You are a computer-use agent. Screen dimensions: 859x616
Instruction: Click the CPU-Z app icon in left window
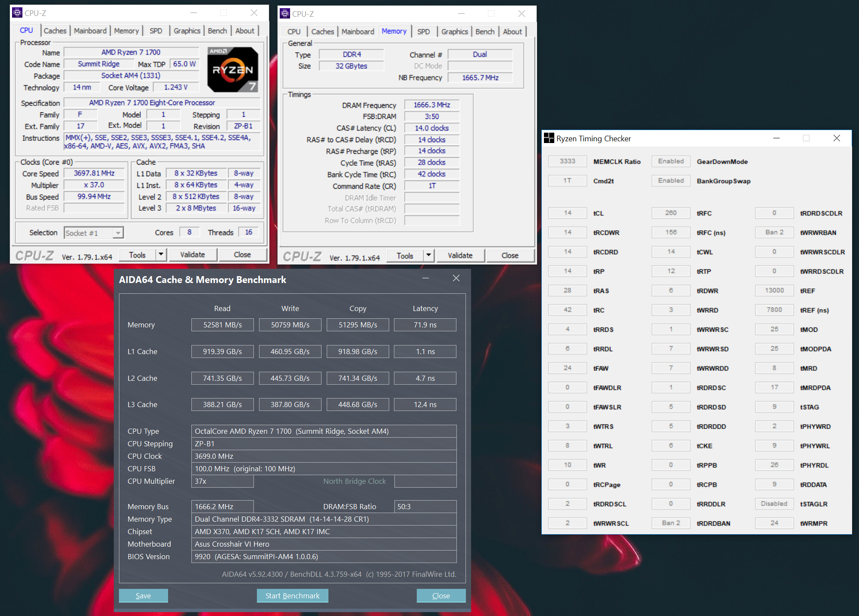click(x=17, y=13)
